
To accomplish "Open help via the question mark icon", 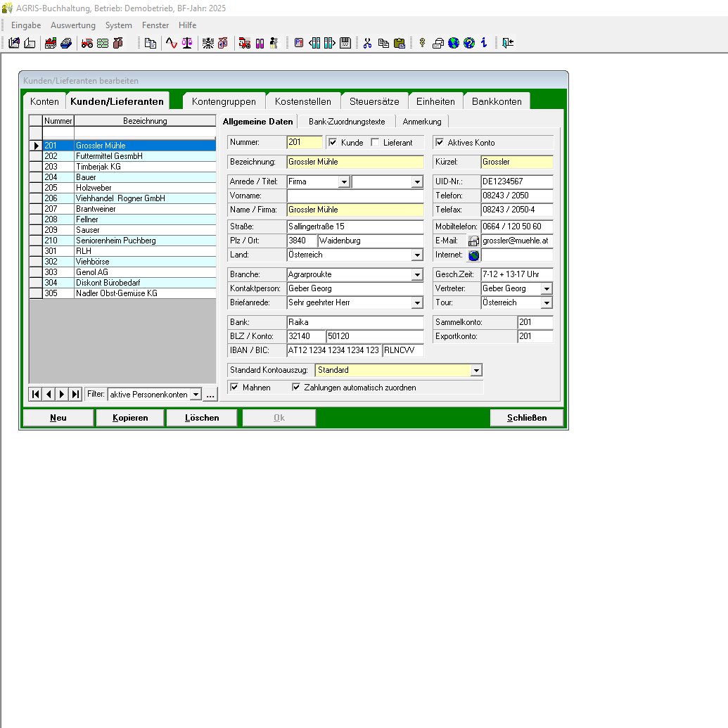I will pyautogui.click(x=469, y=43).
